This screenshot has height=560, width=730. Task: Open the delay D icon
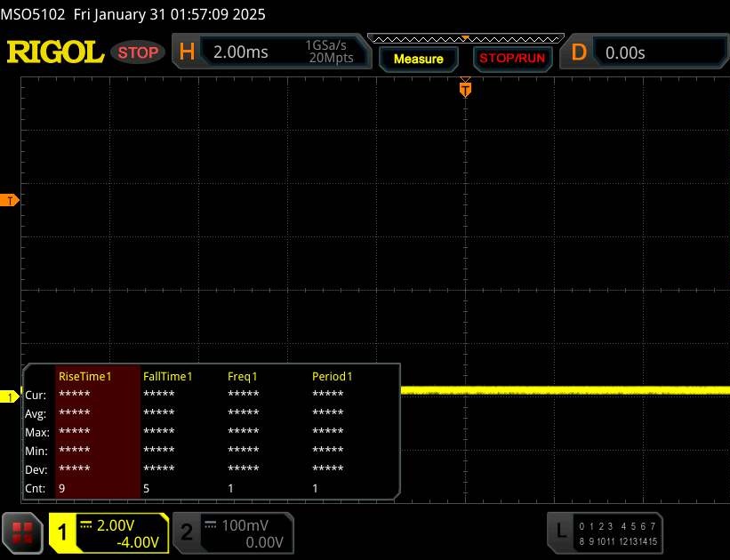coord(579,52)
